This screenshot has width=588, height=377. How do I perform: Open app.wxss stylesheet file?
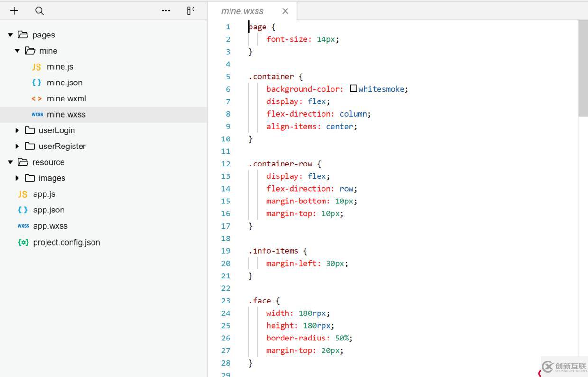click(50, 226)
